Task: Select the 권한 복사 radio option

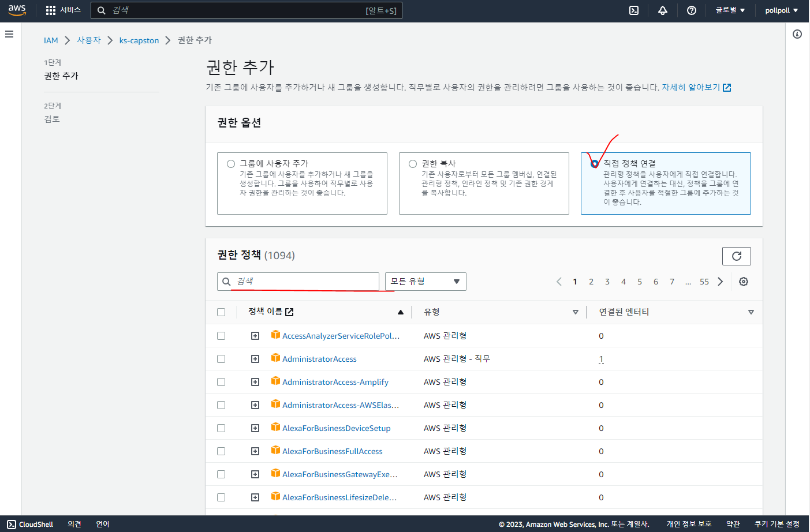Action: pyautogui.click(x=413, y=164)
